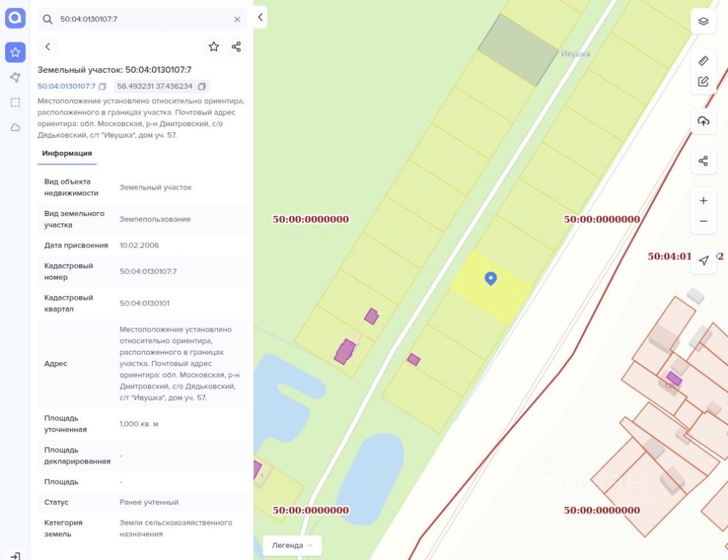728x560 pixels.
Task: Click the search field with 50:04:0130107:7
Action: (x=142, y=19)
